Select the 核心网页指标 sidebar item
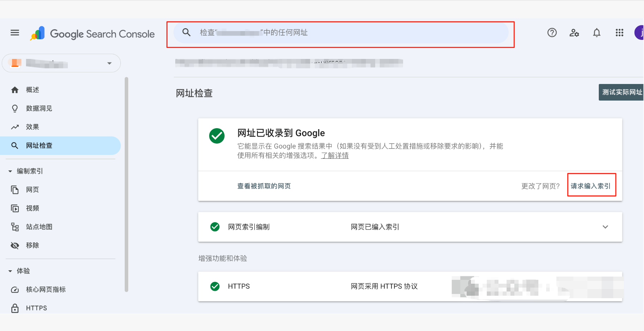 [46, 289]
